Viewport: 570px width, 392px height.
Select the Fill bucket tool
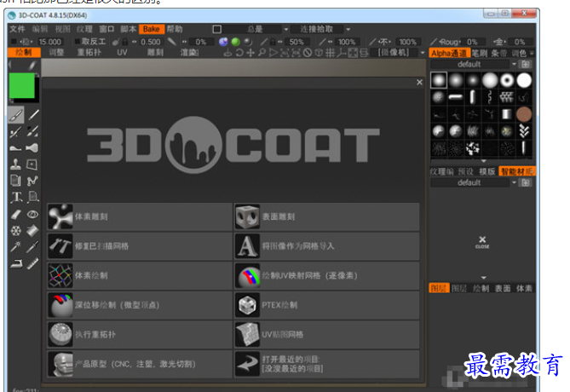click(32, 231)
